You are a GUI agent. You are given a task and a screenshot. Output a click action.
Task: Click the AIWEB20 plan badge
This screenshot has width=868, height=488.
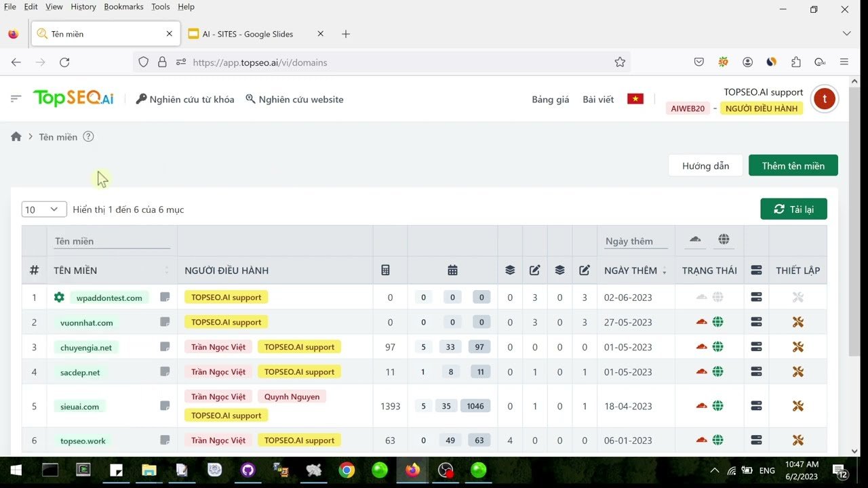(688, 108)
